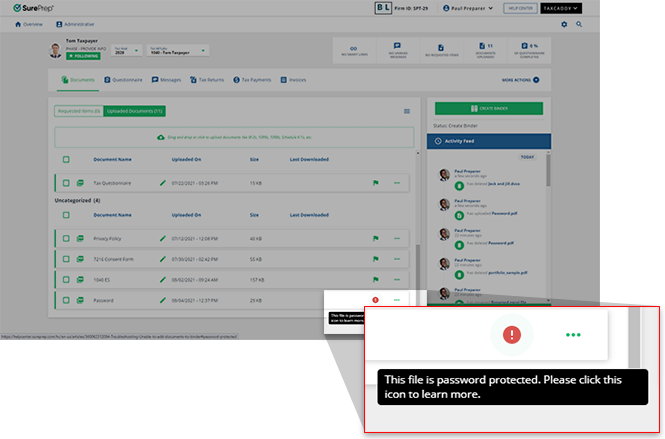Click the pencil edit icon for Privacy Policy

[x=162, y=238]
